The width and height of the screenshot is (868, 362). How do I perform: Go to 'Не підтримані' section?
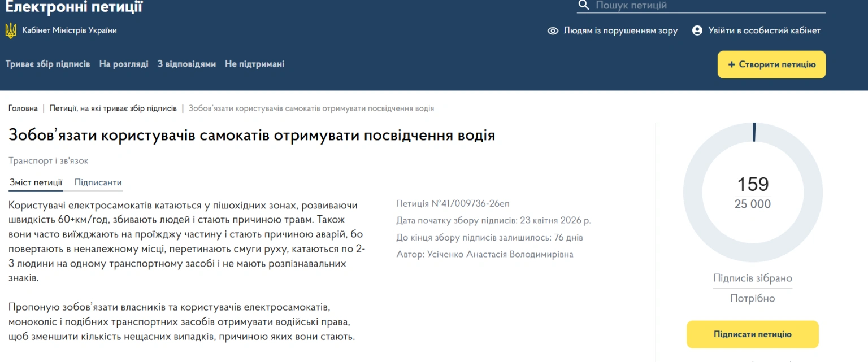coord(254,64)
